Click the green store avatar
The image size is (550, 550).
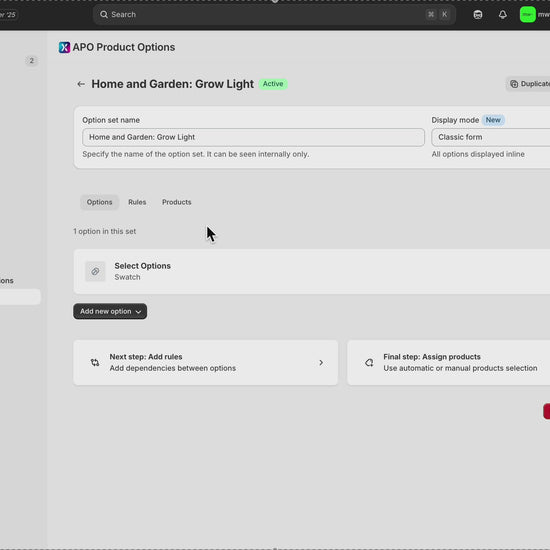pyautogui.click(x=528, y=15)
